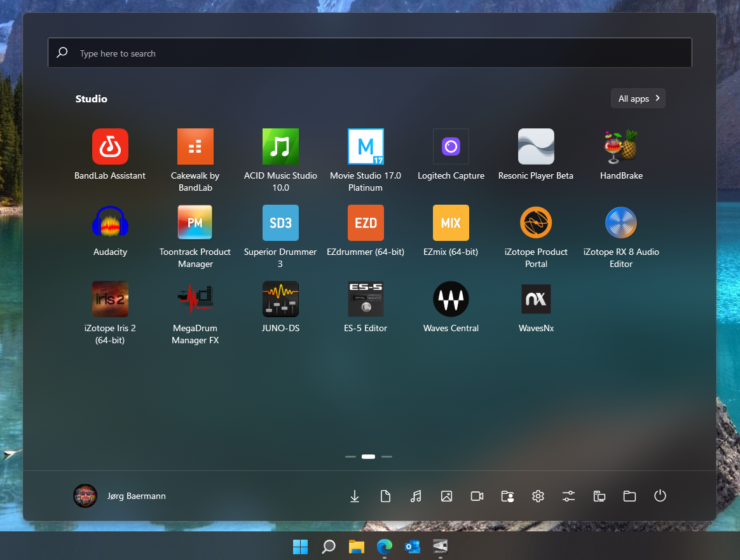Open iZotope Product Portal
Screen dimensions: 740x560
coord(536,222)
